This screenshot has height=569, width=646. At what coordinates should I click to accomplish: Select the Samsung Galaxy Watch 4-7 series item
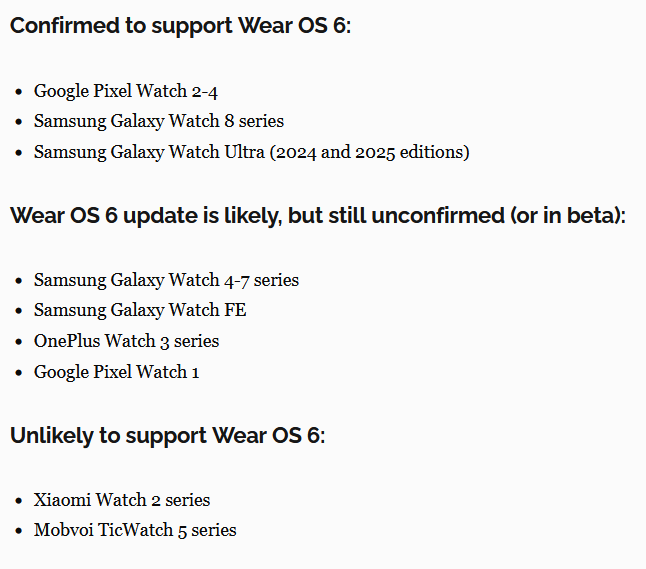click(x=166, y=280)
